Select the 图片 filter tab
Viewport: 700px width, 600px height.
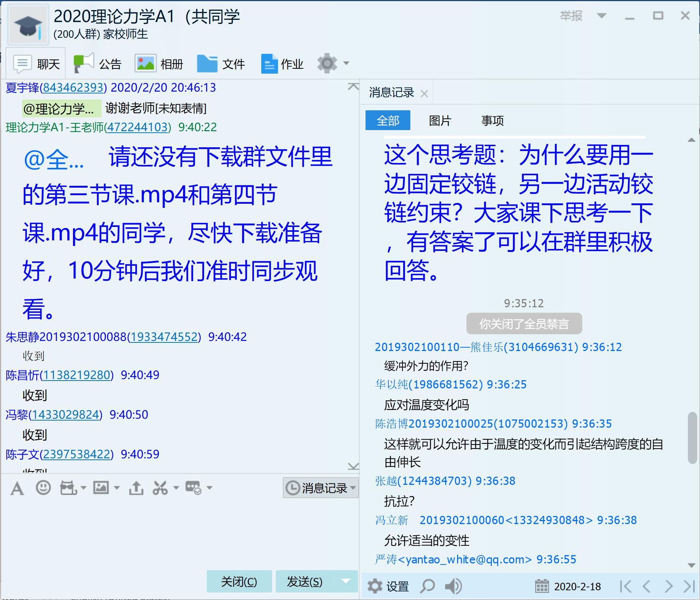[440, 120]
